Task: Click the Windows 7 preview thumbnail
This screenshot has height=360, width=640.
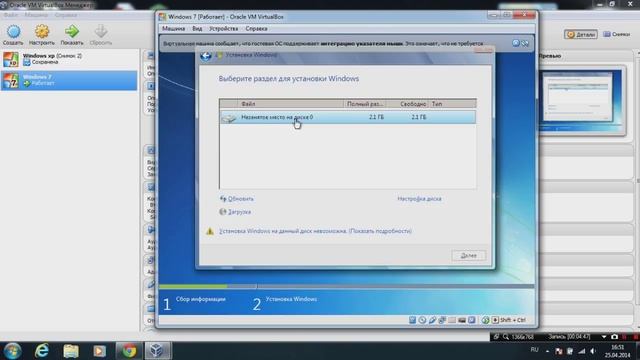Action: (581, 100)
